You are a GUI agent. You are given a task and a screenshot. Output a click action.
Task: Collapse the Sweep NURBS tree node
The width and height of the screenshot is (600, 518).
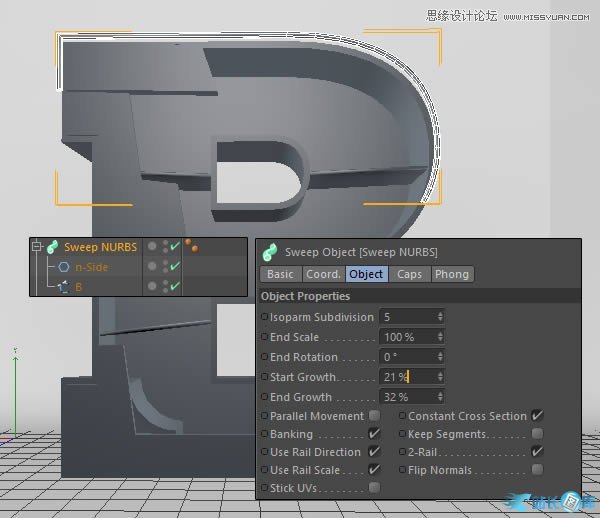[37, 246]
